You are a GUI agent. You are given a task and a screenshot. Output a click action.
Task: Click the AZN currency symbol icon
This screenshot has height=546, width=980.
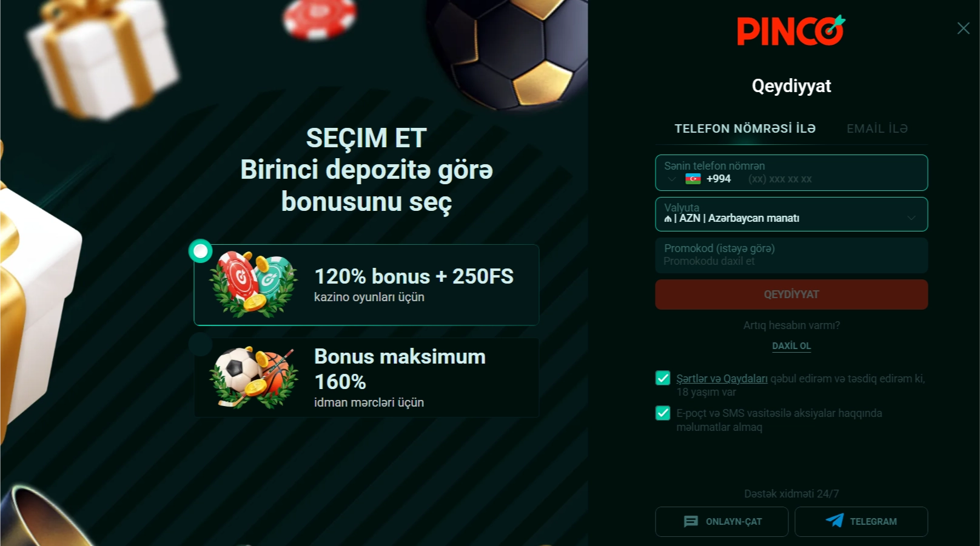click(668, 219)
